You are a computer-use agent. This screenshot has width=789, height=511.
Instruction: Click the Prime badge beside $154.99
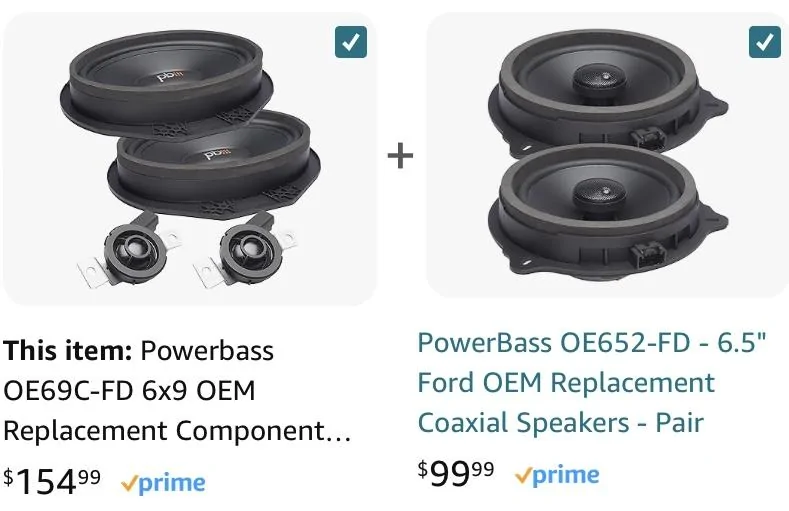click(x=162, y=483)
